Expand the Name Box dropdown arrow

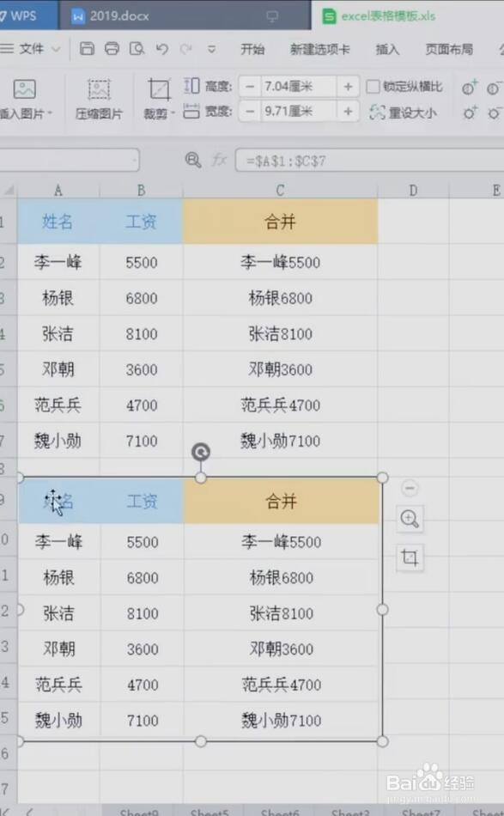click(x=136, y=160)
